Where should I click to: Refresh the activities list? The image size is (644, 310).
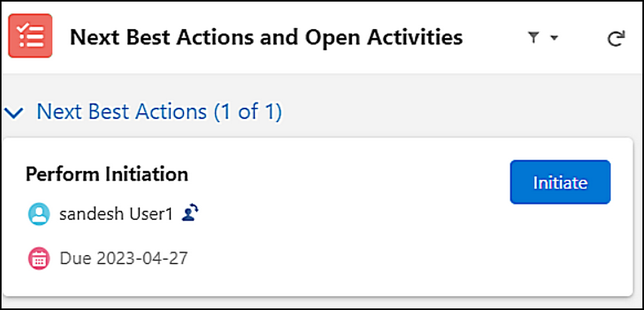616,38
